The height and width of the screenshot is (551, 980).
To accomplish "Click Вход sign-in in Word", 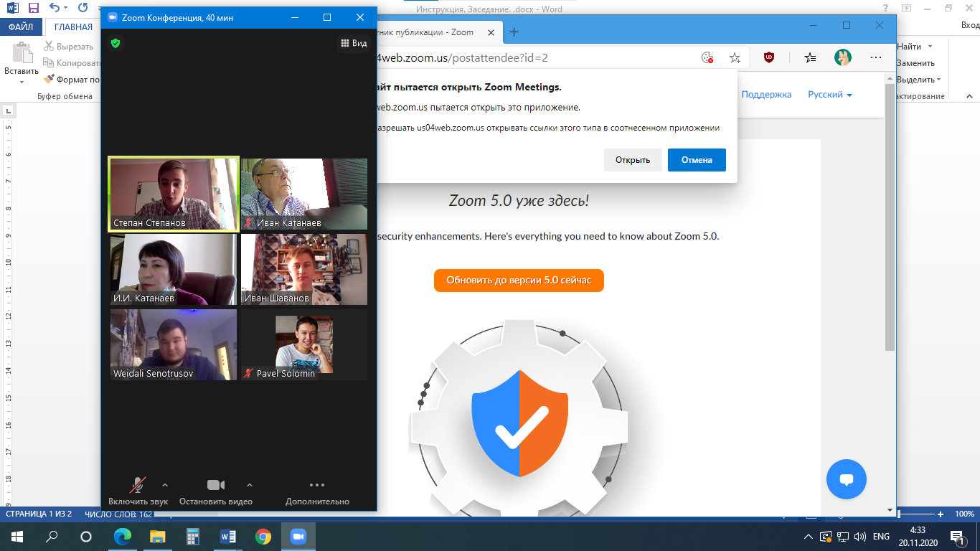I will [970, 25].
